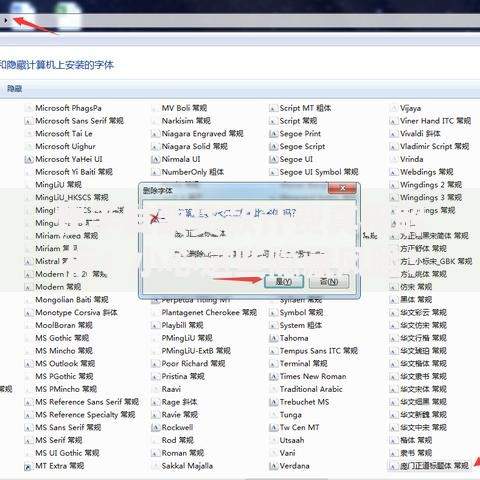Select the Sakkal Majalla font name
The image size is (480, 480).
click(x=187, y=466)
